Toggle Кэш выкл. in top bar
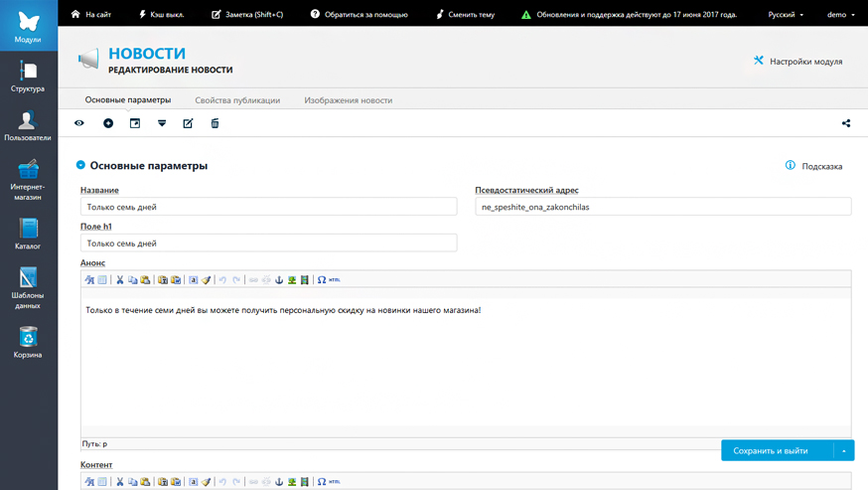The height and width of the screenshot is (490, 868). (x=161, y=14)
